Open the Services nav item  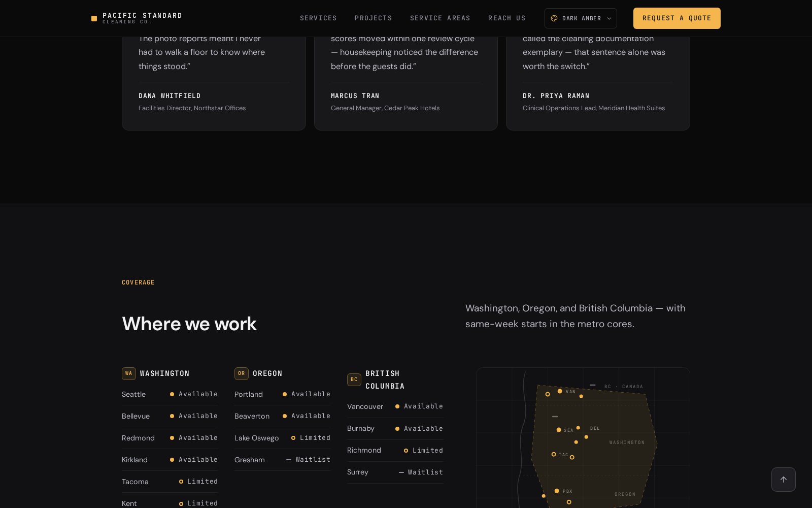pyautogui.click(x=318, y=18)
